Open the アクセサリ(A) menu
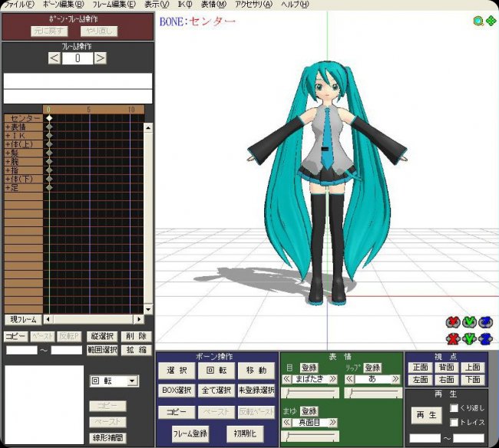This screenshot has width=499, height=448. 253,5
